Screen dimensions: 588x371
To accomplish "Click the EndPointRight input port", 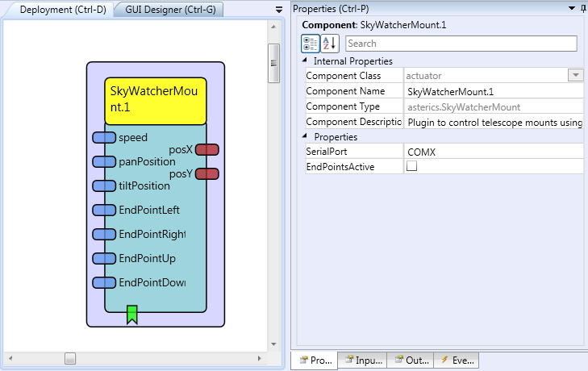I will click(104, 235).
